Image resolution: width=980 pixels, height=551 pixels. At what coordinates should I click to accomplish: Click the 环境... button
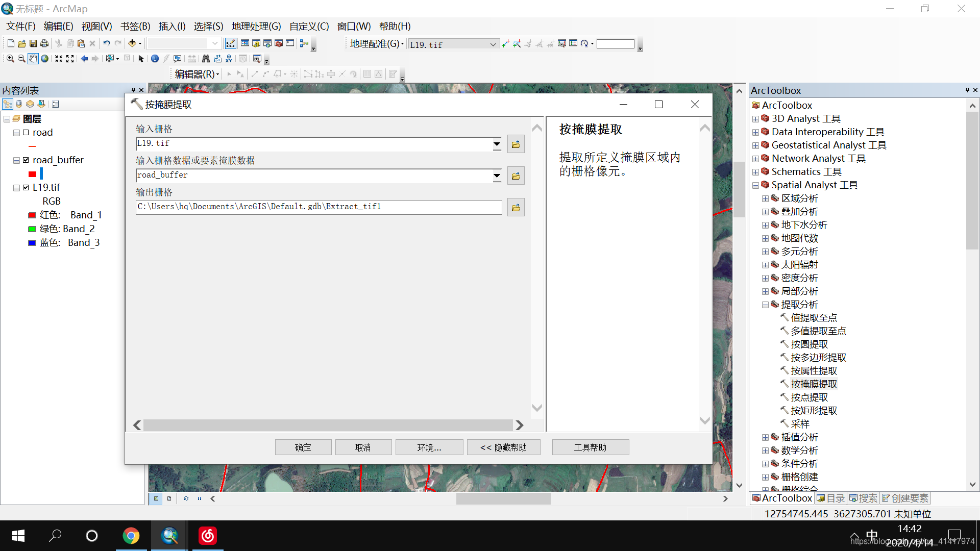tap(429, 447)
